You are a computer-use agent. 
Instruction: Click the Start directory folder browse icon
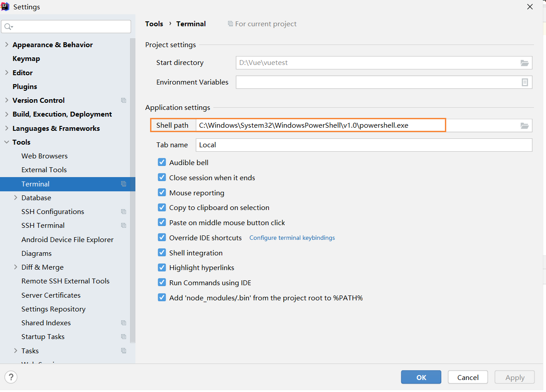525,63
